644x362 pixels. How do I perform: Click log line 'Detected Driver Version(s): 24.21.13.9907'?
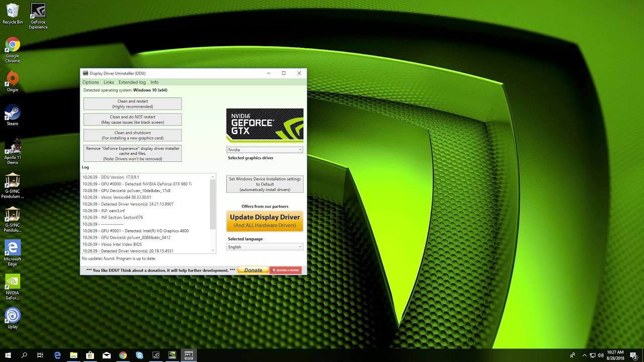128,204
